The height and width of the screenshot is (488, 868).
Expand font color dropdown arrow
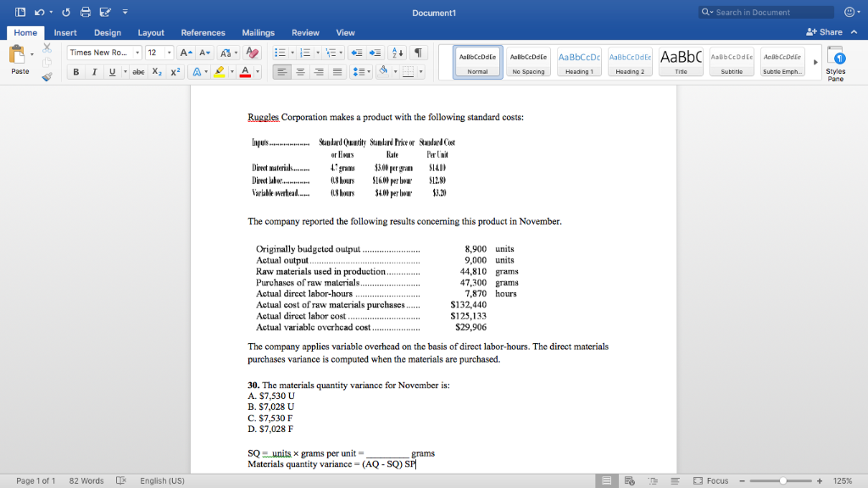coord(258,72)
